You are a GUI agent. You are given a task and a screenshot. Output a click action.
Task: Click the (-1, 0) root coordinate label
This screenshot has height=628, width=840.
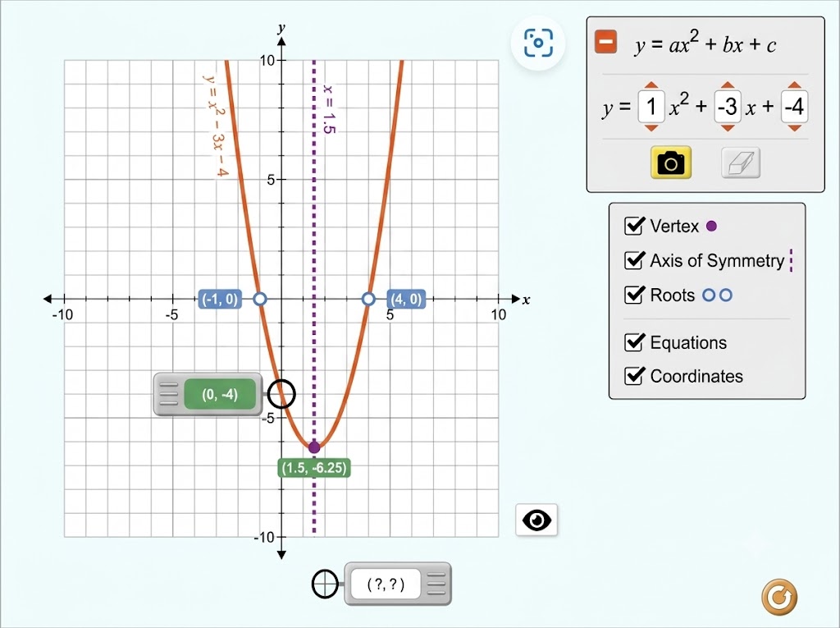[220, 299]
